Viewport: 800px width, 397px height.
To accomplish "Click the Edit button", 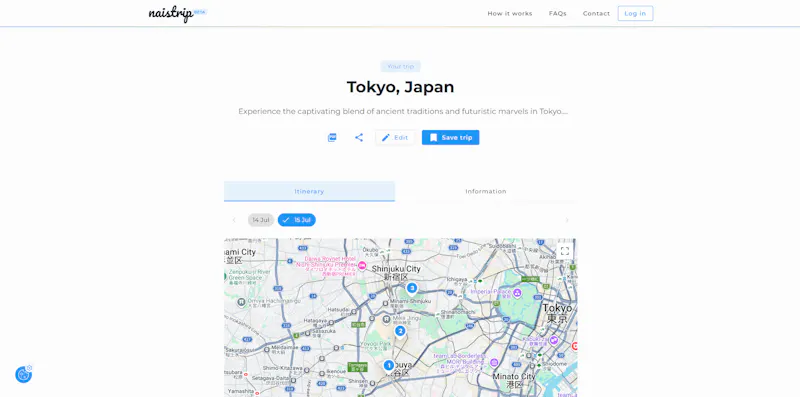I will tap(395, 137).
